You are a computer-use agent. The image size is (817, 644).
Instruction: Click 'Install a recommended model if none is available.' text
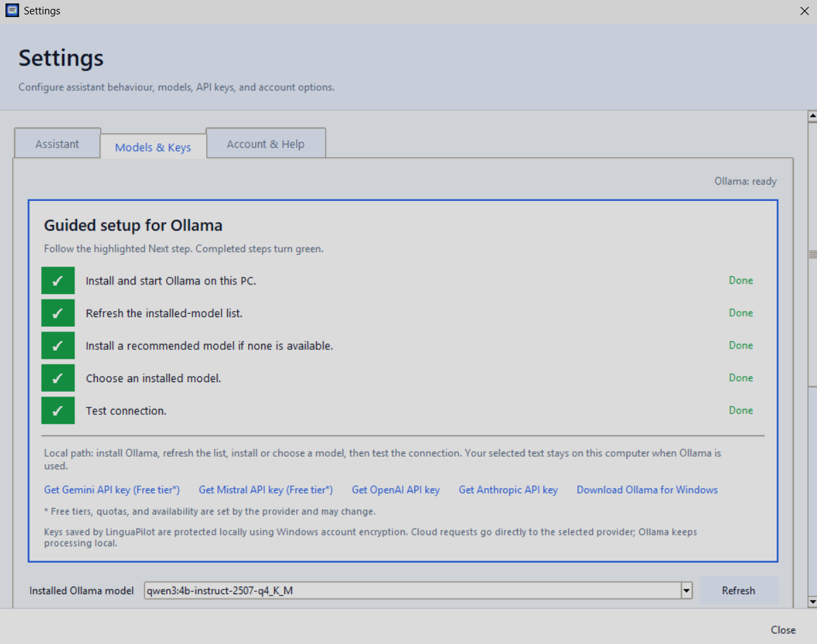(209, 346)
